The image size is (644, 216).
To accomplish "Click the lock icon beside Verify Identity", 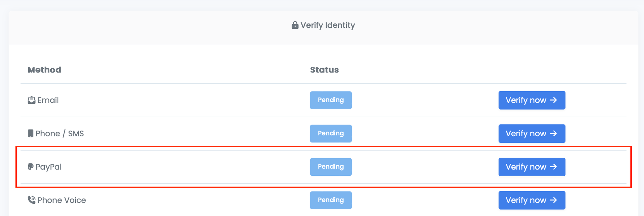I will 295,25.
